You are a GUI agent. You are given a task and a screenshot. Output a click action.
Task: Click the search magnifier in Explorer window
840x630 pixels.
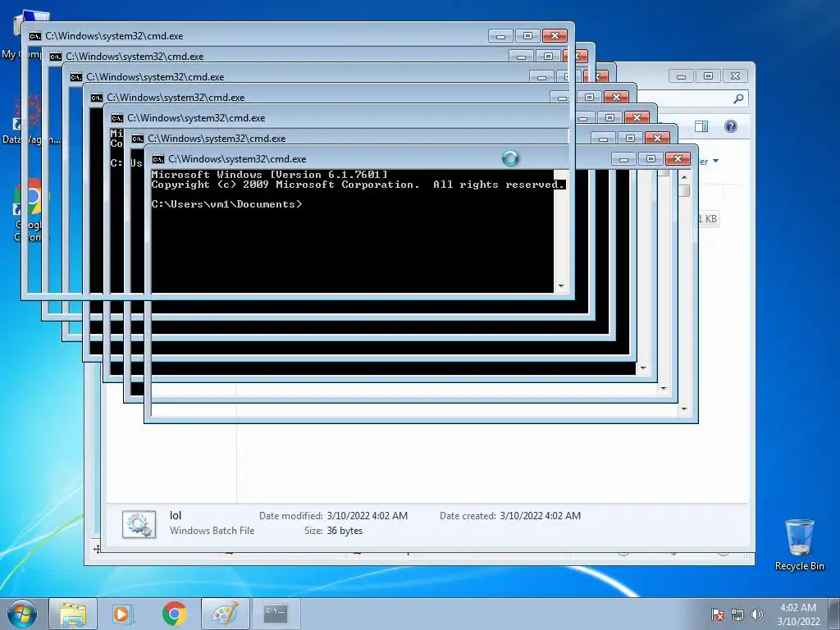[738, 98]
